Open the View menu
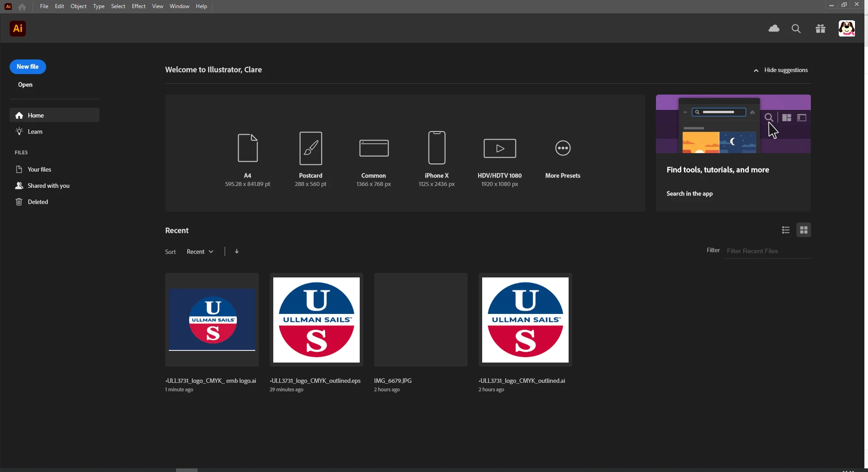This screenshot has width=868, height=472. [x=158, y=6]
